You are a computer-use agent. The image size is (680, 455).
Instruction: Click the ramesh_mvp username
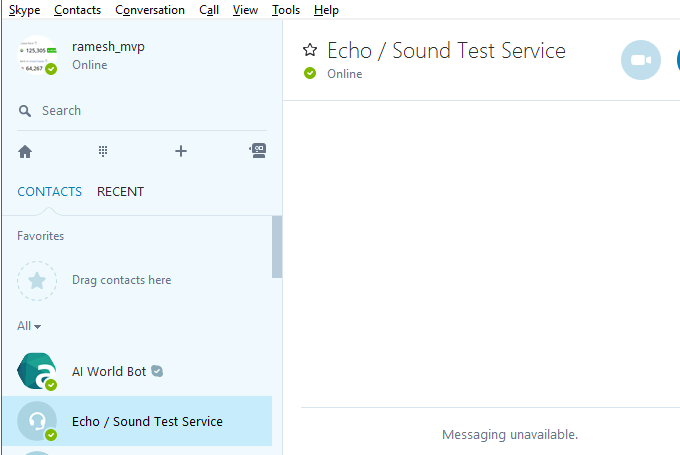pyautogui.click(x=108, y=46)
